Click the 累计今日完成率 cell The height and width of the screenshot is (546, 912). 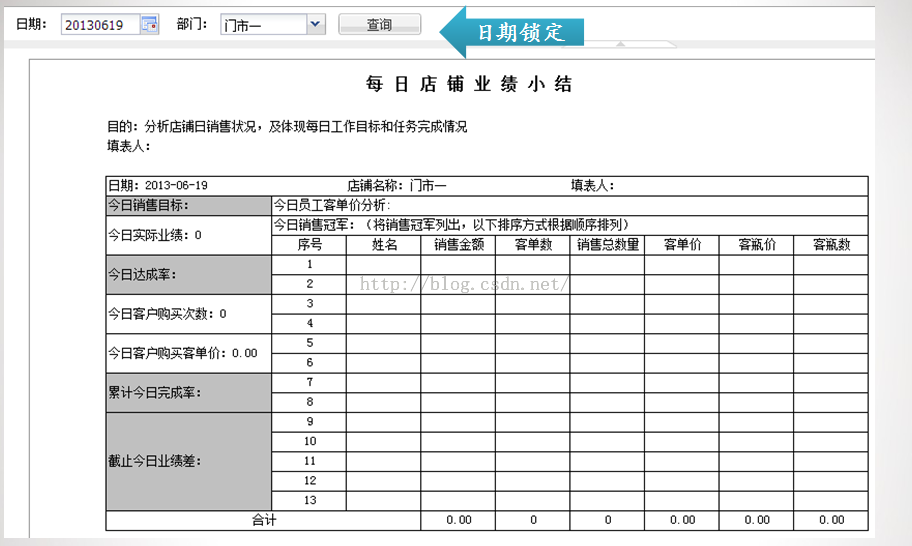188,392
